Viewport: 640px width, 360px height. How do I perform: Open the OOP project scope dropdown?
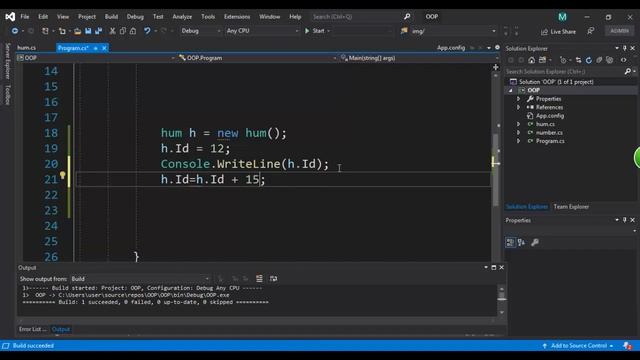[x=96, y=58]
